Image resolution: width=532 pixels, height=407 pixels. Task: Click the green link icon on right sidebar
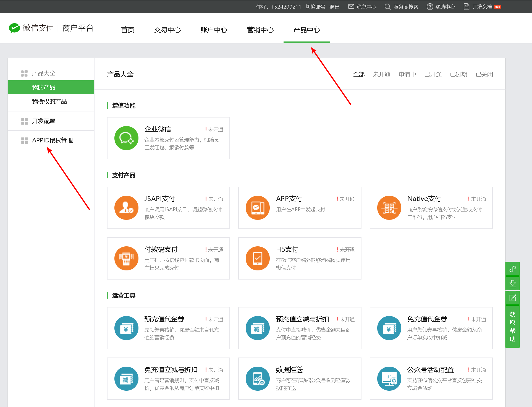pyautogui.click(x=512, y=269)
